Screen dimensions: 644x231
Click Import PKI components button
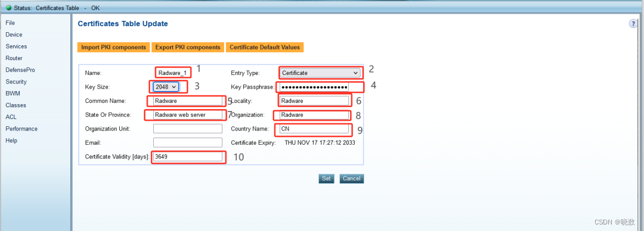pyautogui.click(x=114, y=47)
